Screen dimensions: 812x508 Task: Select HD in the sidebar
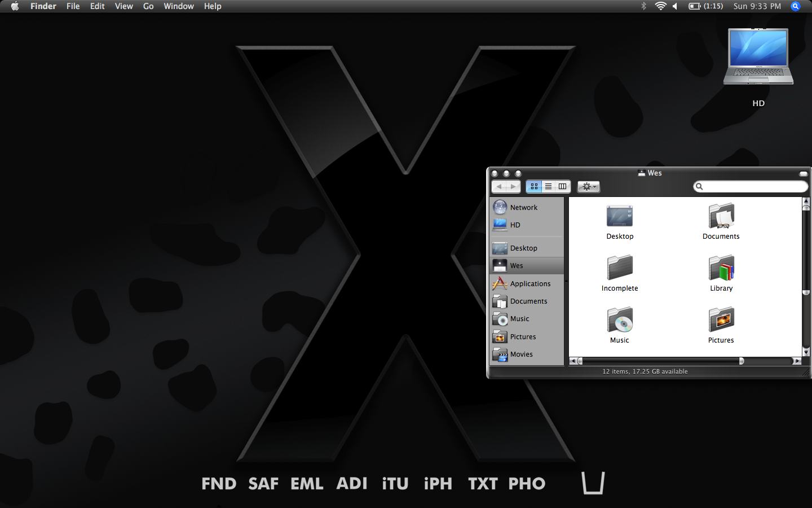527,225
